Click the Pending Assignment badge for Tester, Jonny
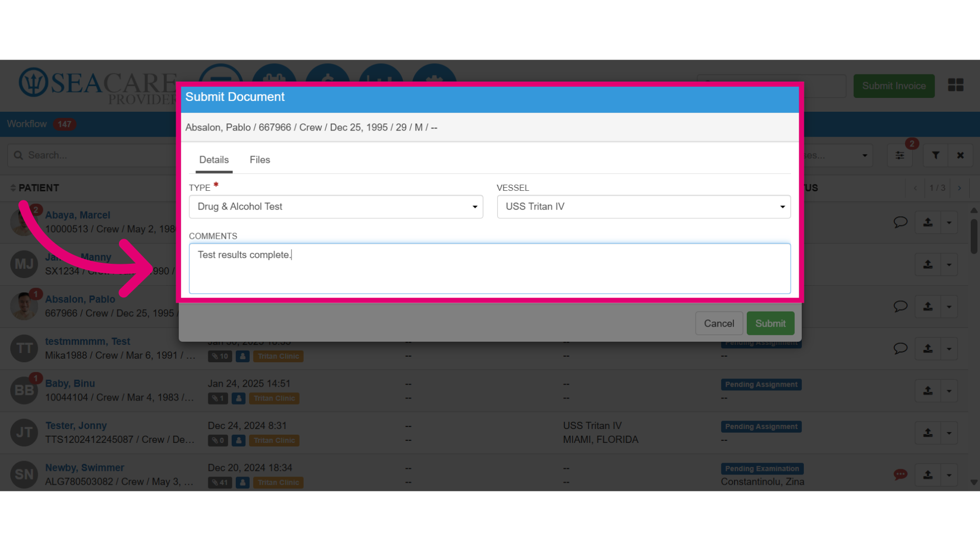Screen dimensions: 980x551 point(761,427)
